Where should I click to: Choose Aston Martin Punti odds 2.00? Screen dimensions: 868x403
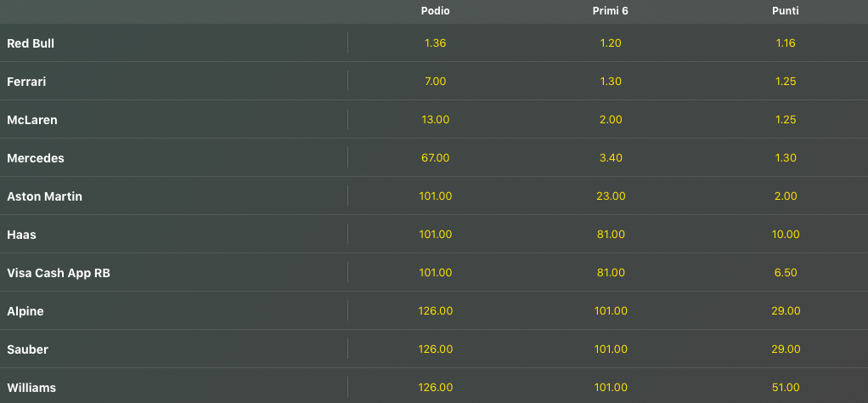[786, 196]
